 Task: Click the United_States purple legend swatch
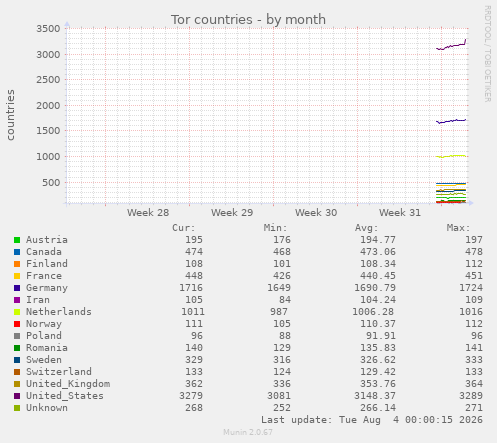click(17, 396)
